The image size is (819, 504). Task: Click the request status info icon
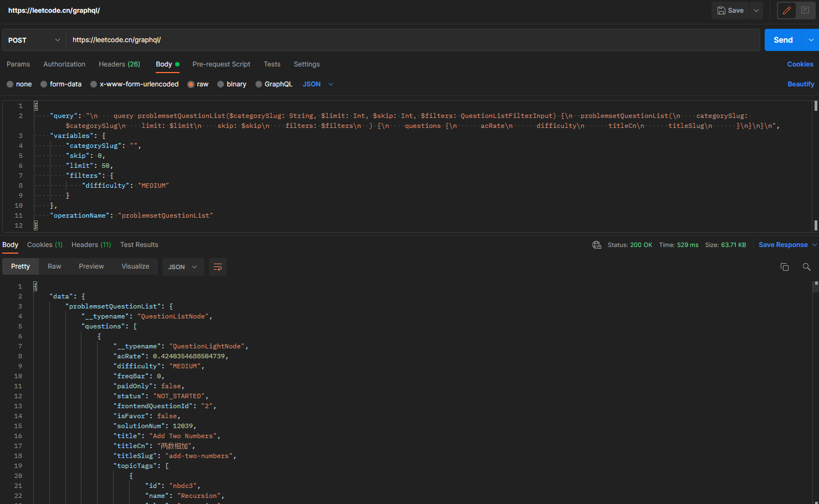[x=597, y=244]
